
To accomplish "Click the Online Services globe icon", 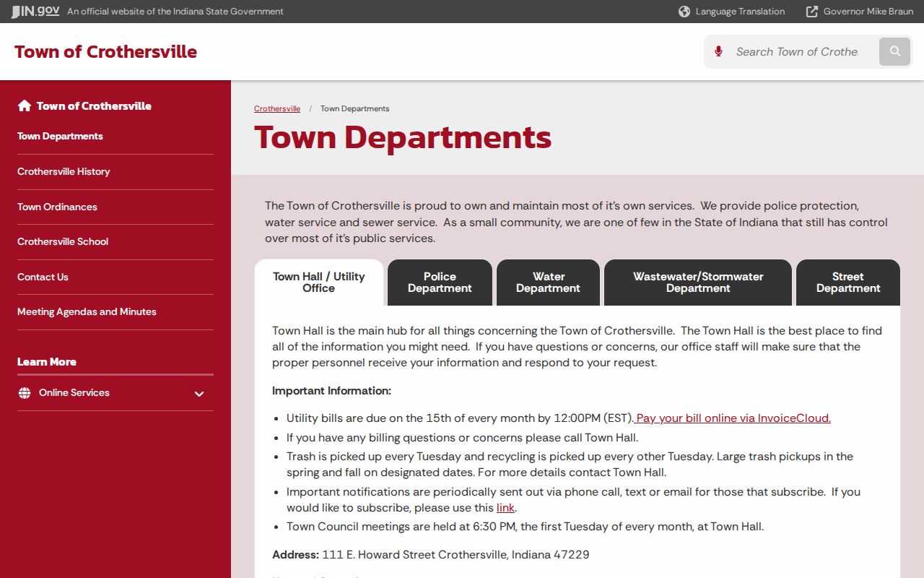I will (x=25, y=393).
